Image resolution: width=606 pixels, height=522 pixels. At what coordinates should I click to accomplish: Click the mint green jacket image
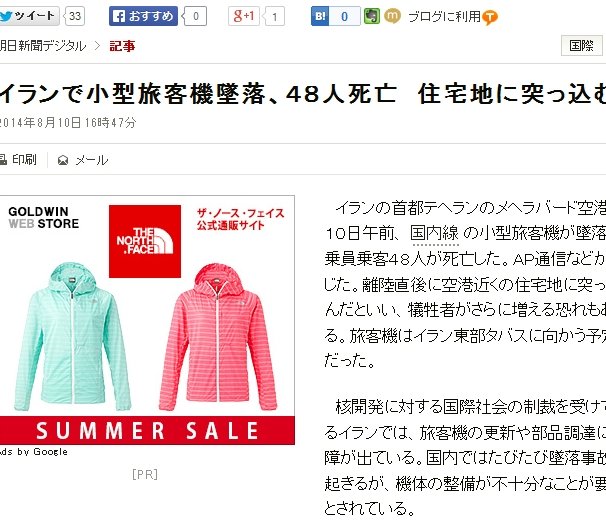coord(72,337)
